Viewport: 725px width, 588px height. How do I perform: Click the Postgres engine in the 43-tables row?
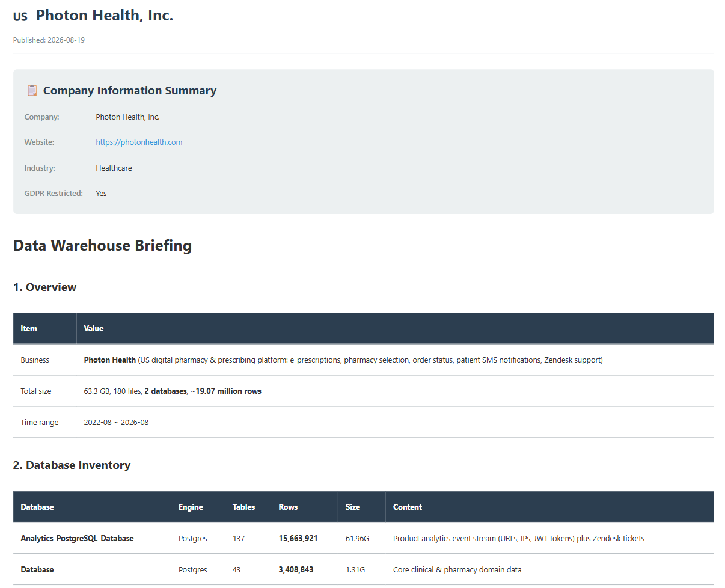(x=193, y=570)
